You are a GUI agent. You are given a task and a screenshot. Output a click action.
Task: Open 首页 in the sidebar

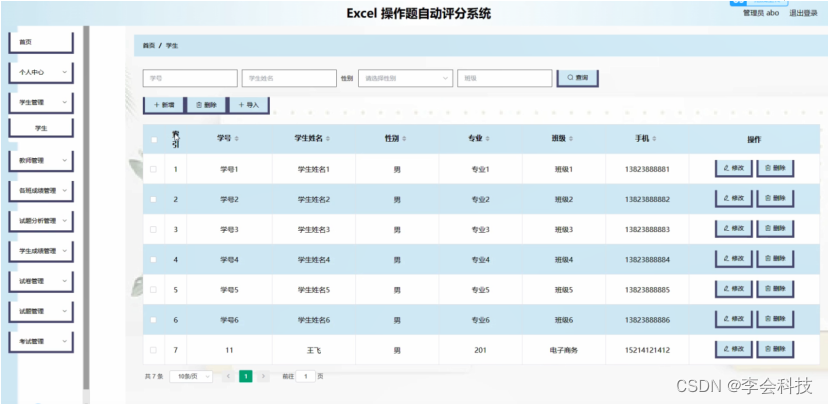click(41, 43)
